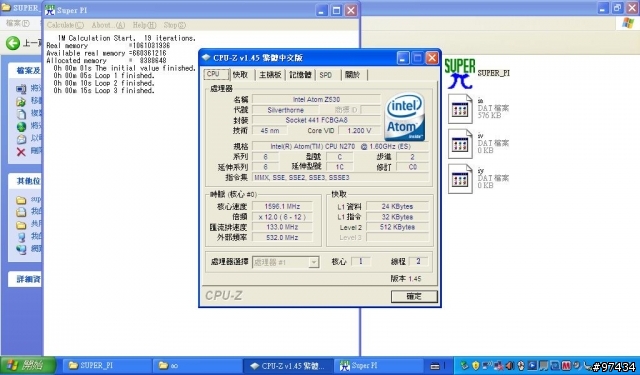The height and width of the screenshot is (375, 640).
Task: Click the 確定 button in CPU-Z
Action: click(414, 296)
